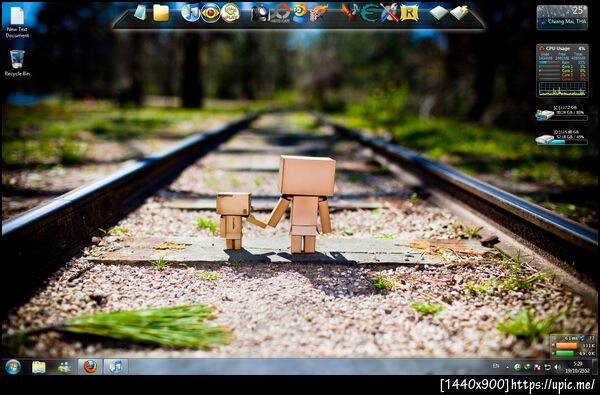The width and height of the screenshot is (600, 395).
Task: Show hidden tray icons arrow
Action: point(507,367)
